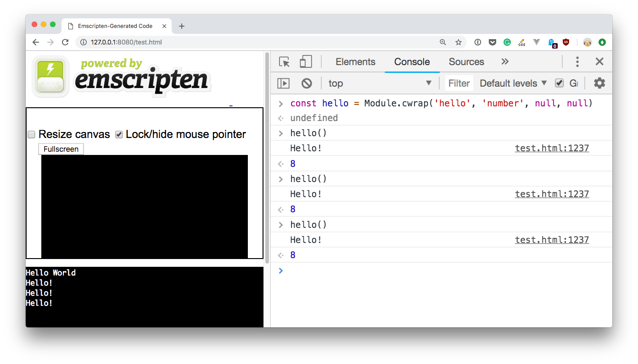Open DevTools three-dot customize menu
Viewport: 638px width, 364px height.
[x=577, y=62]
